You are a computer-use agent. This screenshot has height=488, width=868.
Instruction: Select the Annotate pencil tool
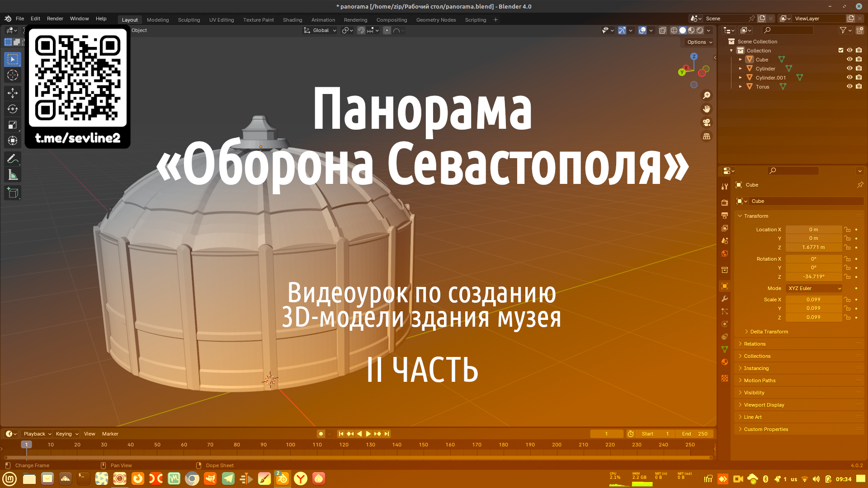click(x=13, y=159)
